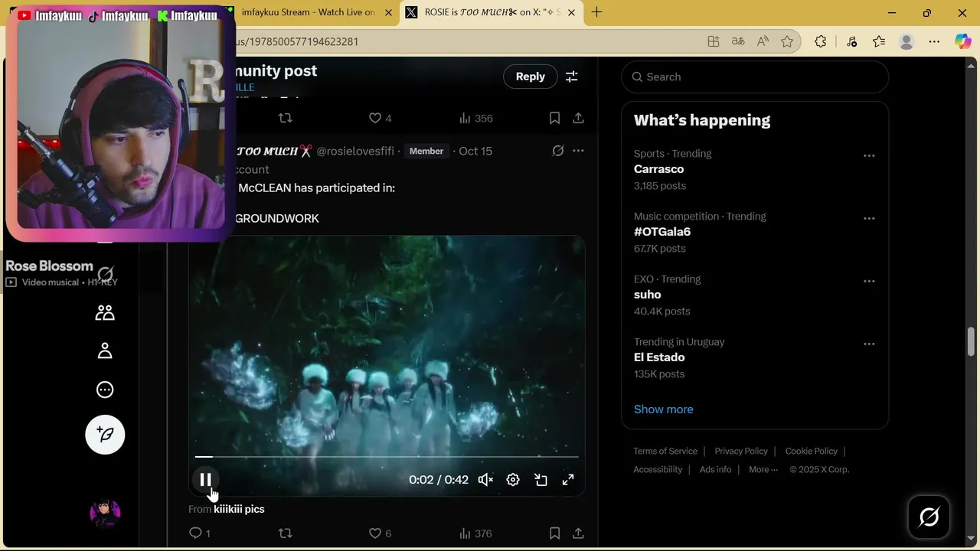Viewport: 980px width, 551px height.
Task: Open browser Extensions icon
Action: point(821,41)
